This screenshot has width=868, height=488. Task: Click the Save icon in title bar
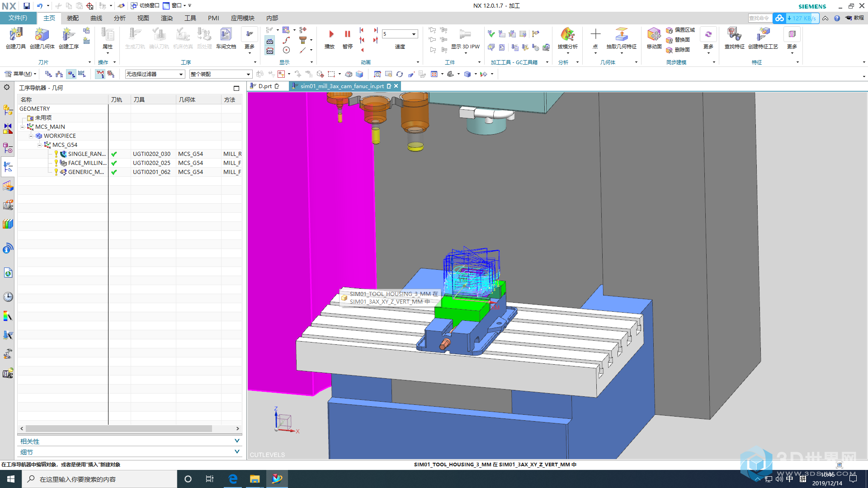pyautogui.click(x=27, y=6)
